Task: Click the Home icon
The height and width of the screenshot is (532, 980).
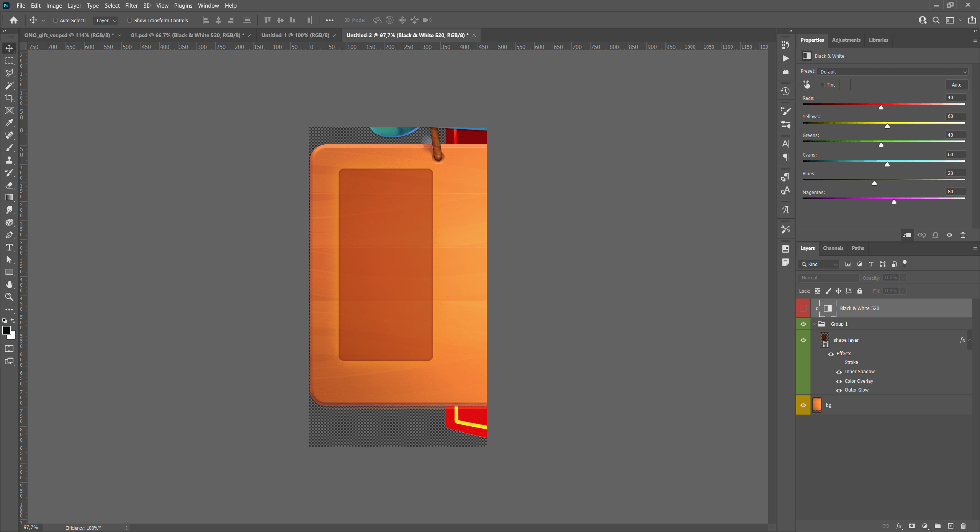Action: 14,20
